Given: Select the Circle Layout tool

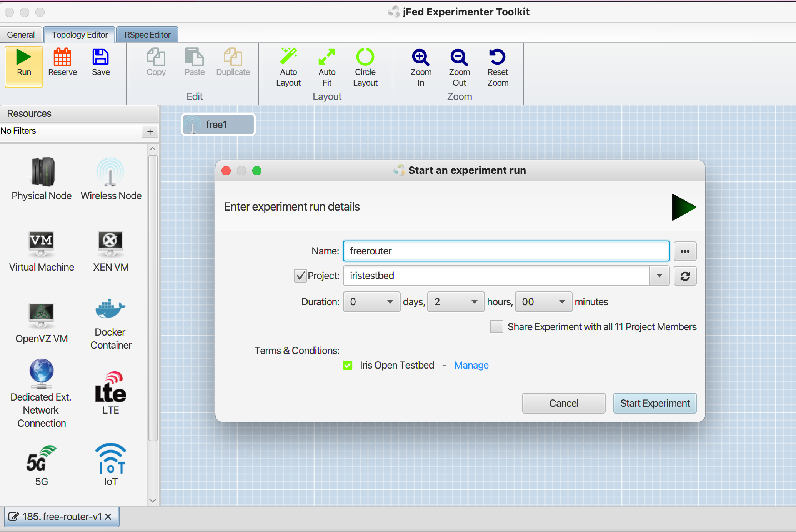Looking at the screenshot, I should point(365,57).
